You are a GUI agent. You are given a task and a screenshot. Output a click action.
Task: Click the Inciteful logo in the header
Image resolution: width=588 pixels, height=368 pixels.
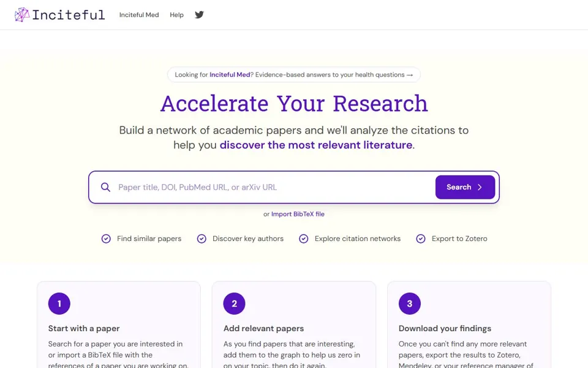(x=59, y=15)
